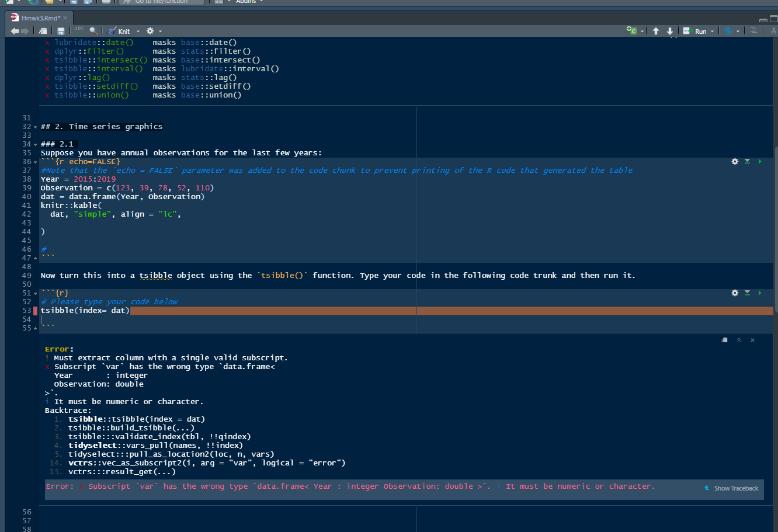The width and height of the screenshot is (778, 532).
Task: Open Run options dropdown arrow
Action: point(713,31)
